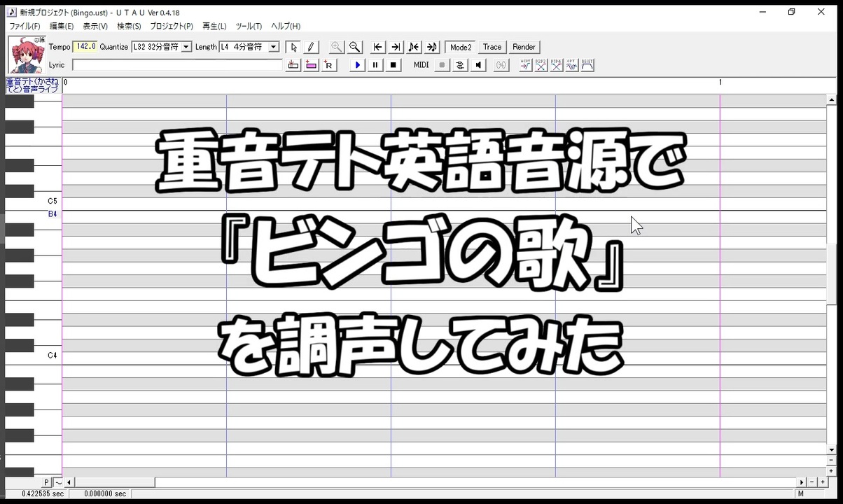Toggle the Mode2 button
Screen dimensions: 843x504
coord(461,47)
